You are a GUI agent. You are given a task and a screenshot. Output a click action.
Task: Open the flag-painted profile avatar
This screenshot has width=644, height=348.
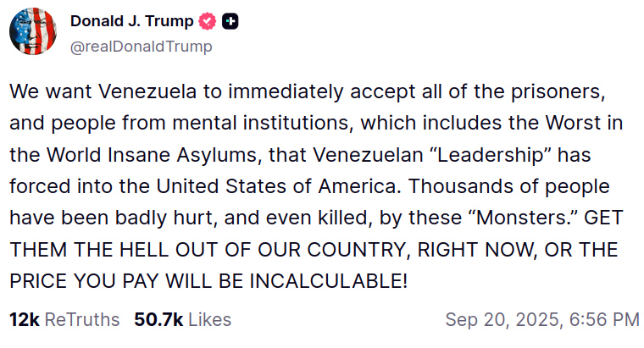(x=33, y=31)
